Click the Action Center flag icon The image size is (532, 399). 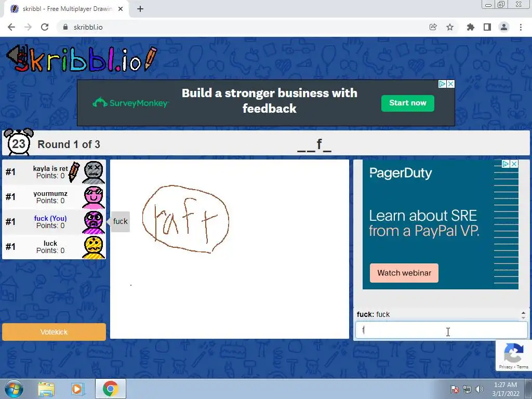[x=455, y=389]
